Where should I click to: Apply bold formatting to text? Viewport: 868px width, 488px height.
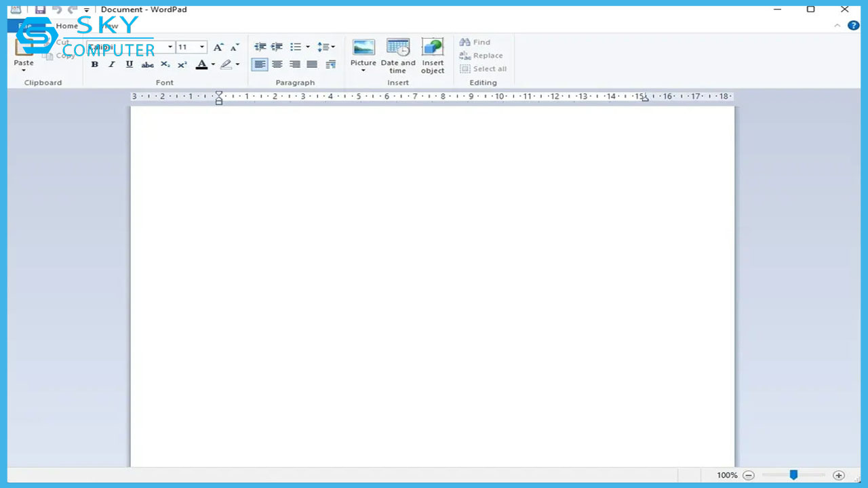click(94, 64)
